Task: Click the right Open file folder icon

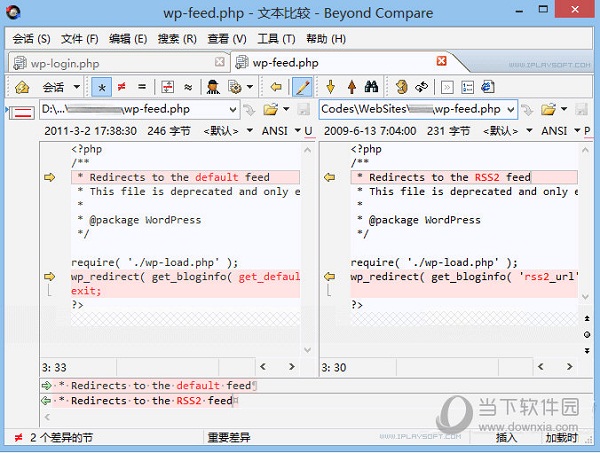Action: (548, 110)
